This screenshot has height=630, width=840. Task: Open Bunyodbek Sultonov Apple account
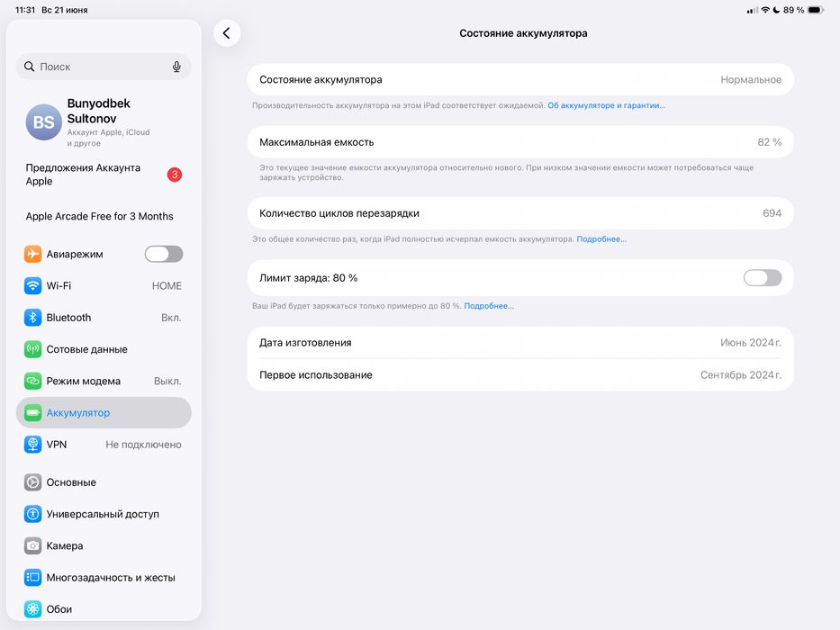point(104,122)
